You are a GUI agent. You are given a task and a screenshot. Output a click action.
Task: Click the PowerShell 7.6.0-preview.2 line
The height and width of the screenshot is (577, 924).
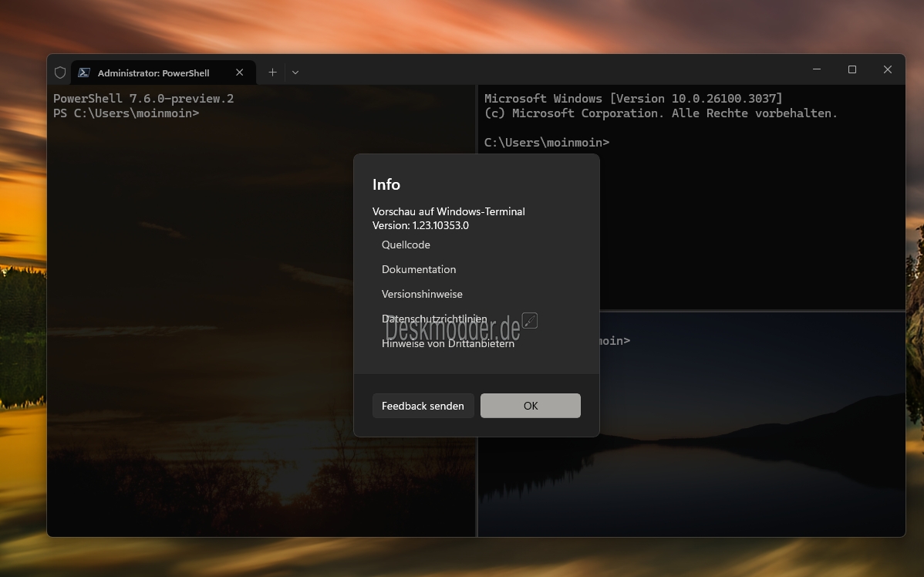click(143, 99)
